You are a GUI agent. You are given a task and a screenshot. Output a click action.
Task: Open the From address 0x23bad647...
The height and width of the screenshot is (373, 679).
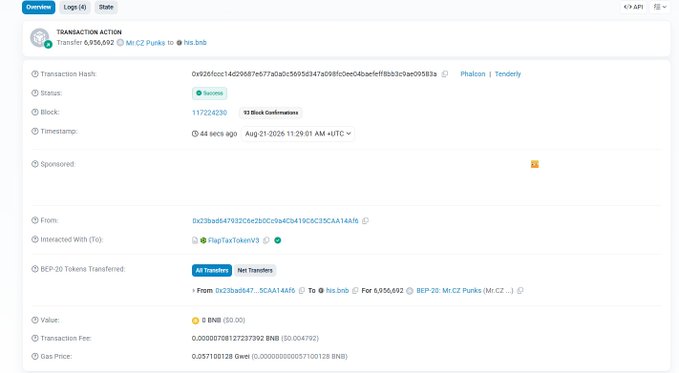[275, 221]
